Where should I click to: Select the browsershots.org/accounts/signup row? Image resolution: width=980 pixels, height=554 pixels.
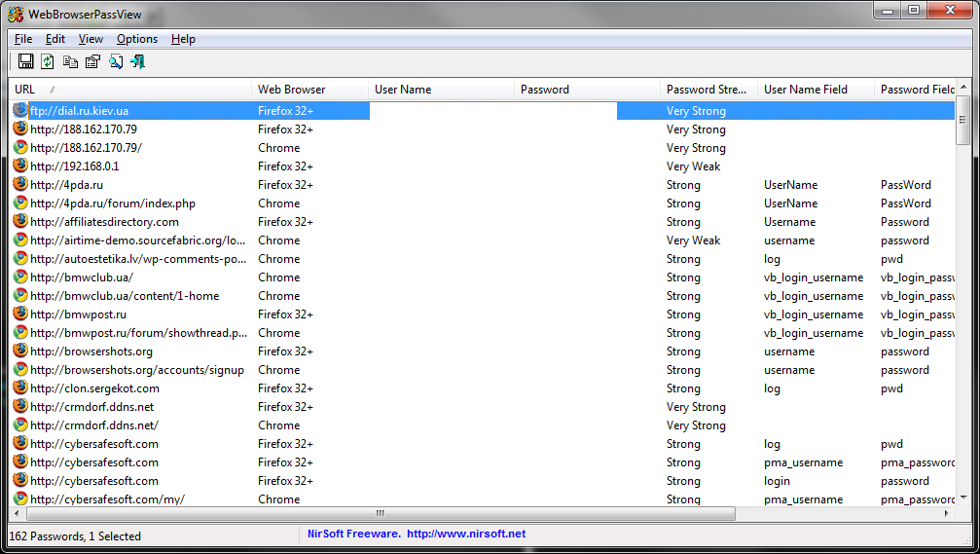tap(483, 370)
